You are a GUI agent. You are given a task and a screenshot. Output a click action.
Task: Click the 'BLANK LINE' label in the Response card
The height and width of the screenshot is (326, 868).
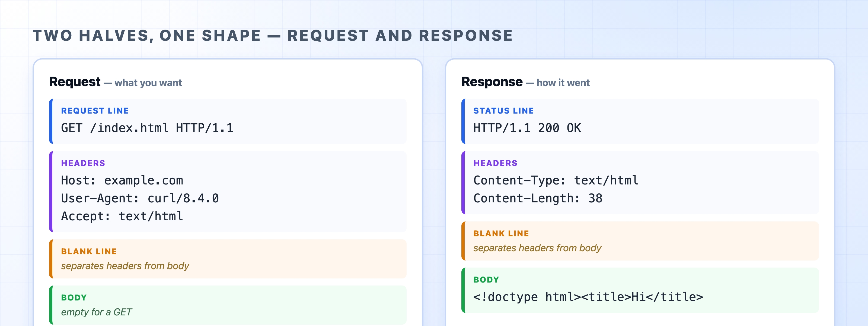click(501, 234)
